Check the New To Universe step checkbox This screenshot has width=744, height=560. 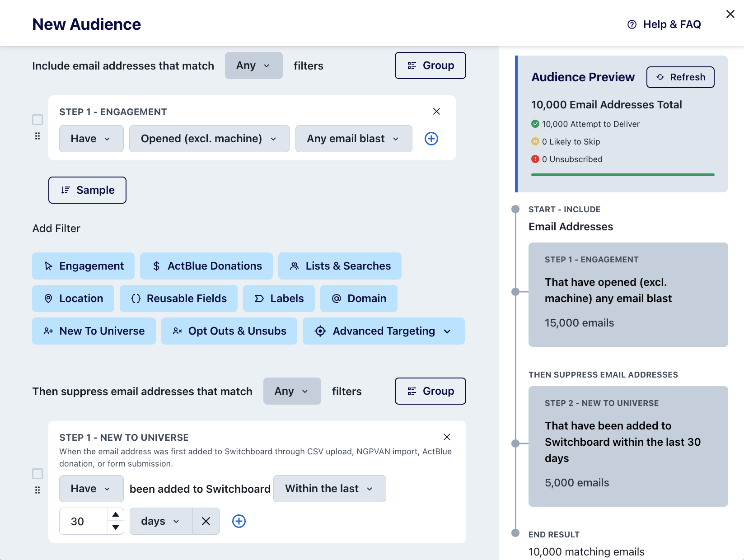point(37,474)
